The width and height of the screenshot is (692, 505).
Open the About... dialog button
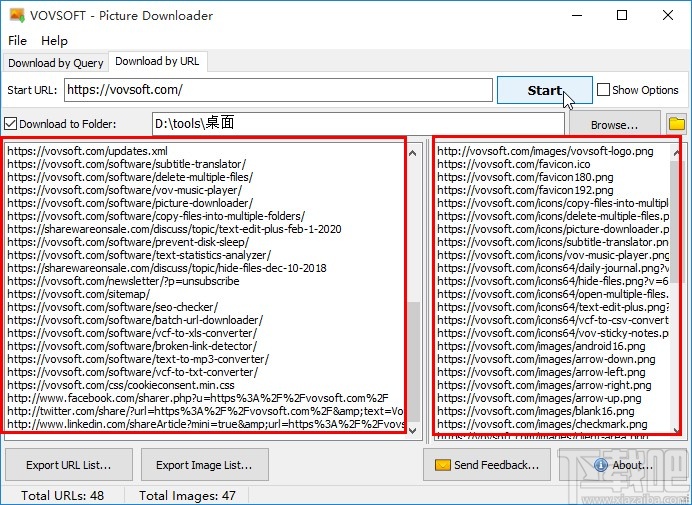(623, 465)
